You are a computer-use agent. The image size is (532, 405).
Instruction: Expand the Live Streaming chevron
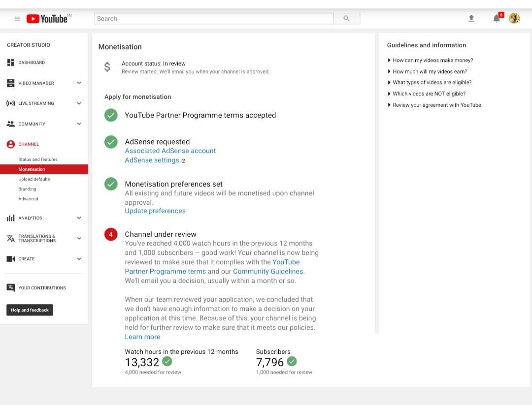point(79,103)
